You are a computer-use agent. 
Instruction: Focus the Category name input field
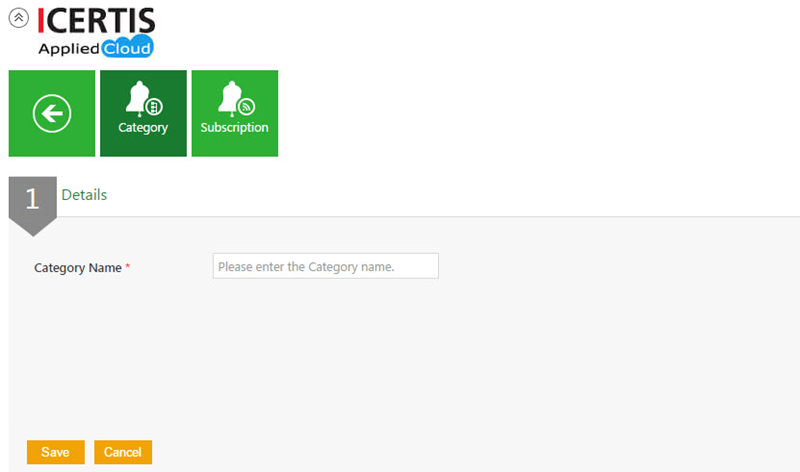[326, 266]
